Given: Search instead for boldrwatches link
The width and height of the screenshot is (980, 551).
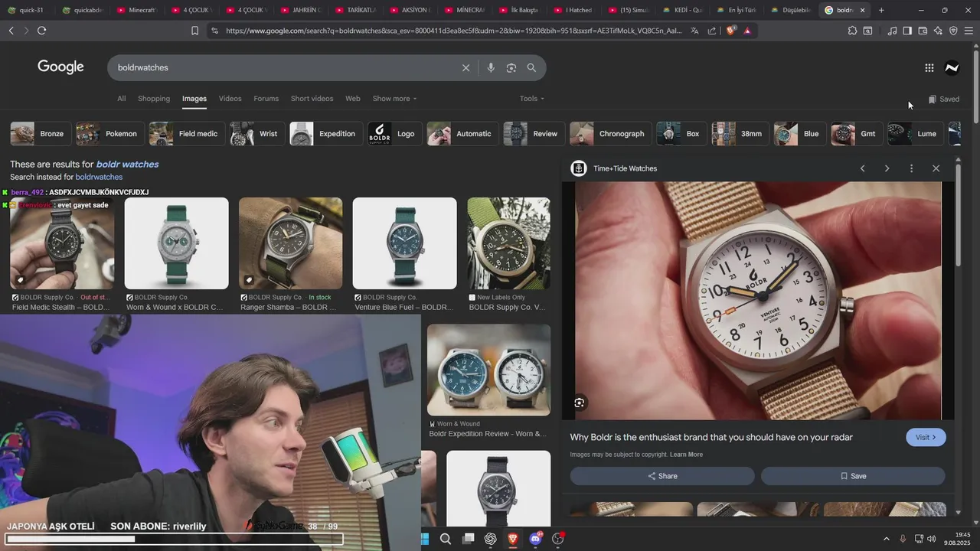Looking at the screenshot, I should pyautogui.click(x=99, y=178).
